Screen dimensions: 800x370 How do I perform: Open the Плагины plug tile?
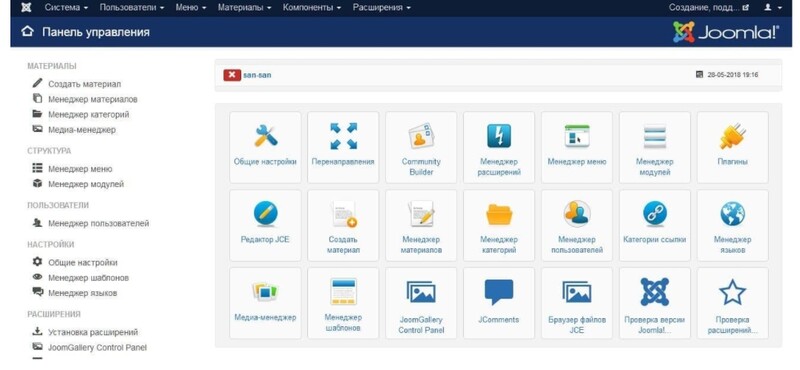click(x=733, y=147)
